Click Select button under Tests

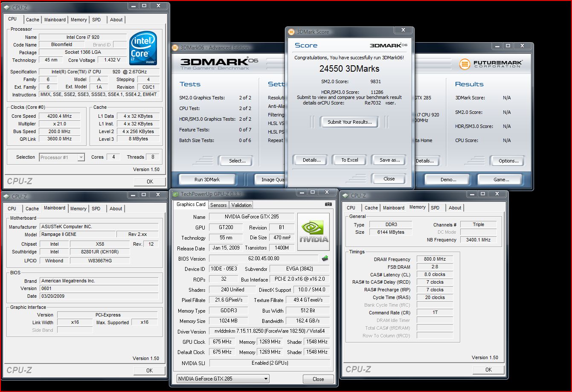[x=237, y=161]
